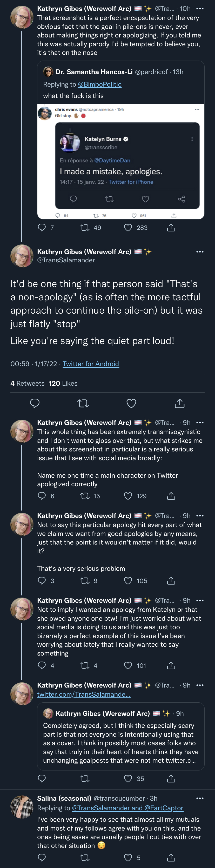Open more options on Salina's reply
Viewport: 215px width, 868px height.
click(200, 798)
